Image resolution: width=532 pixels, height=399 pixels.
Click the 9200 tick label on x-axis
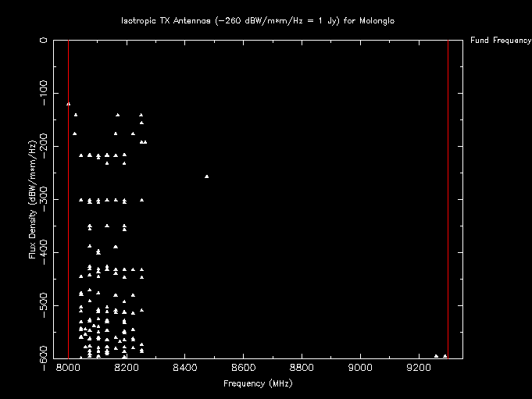419,369
